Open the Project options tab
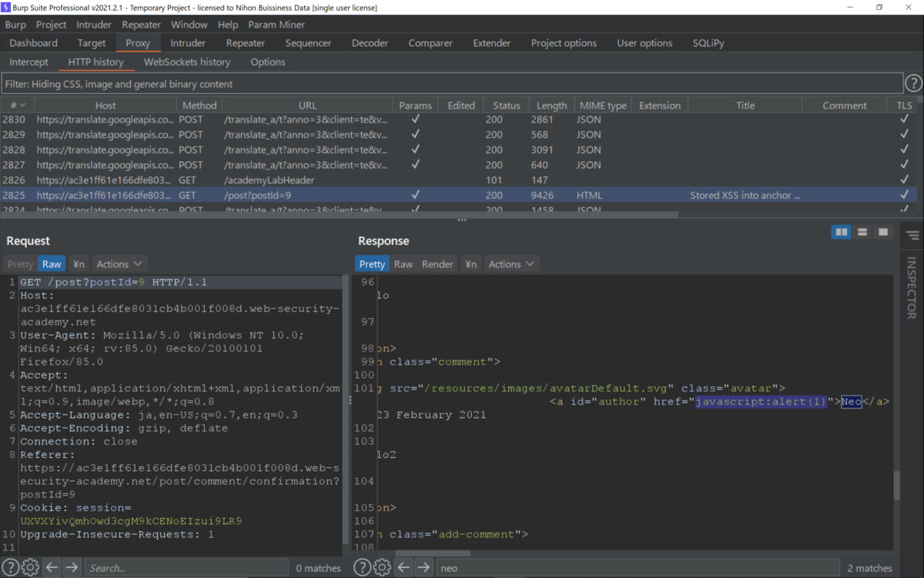This screenshot has height=578, width=924. coord(564,43)
